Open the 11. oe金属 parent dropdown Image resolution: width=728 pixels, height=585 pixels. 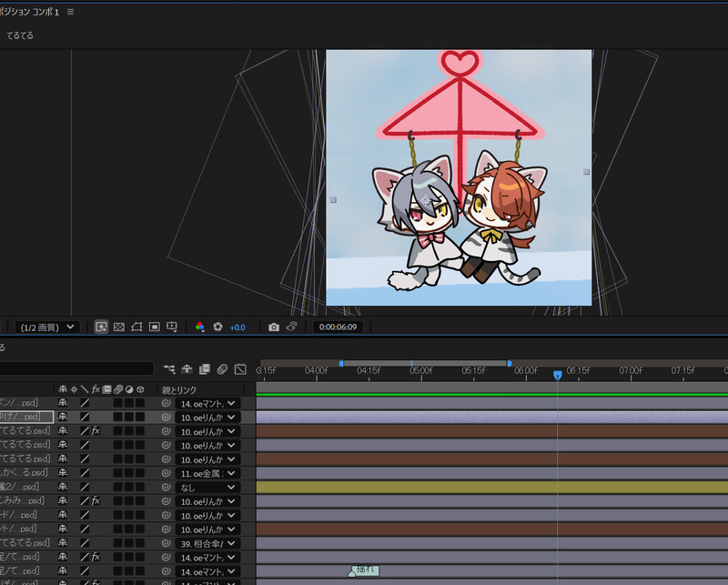[207, 474]
